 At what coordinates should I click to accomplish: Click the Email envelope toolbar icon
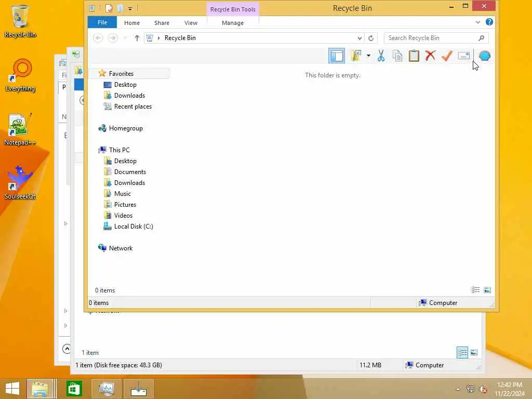463,56
